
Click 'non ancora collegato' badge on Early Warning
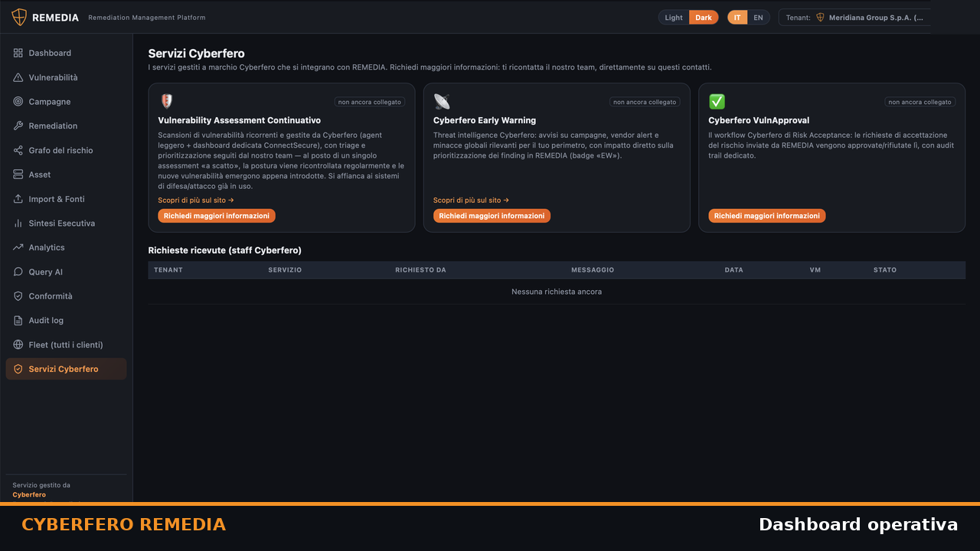(x=645, y=102)
